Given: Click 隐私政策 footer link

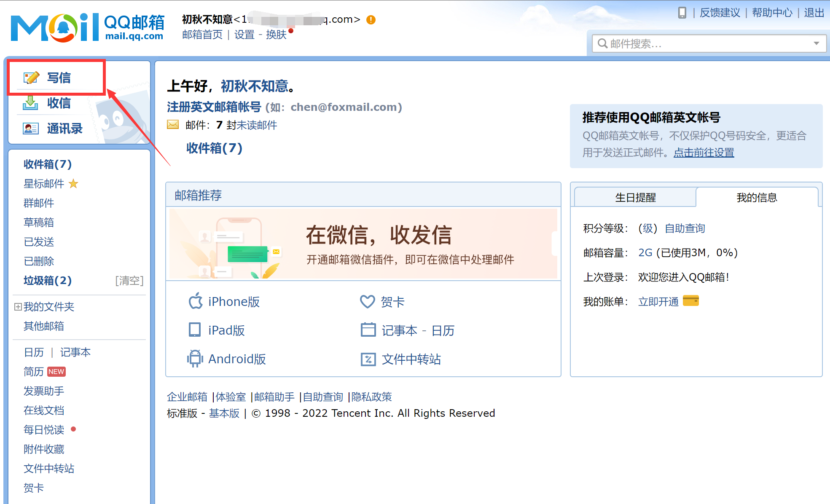Looking at the screenshot, I should point(371,397).
